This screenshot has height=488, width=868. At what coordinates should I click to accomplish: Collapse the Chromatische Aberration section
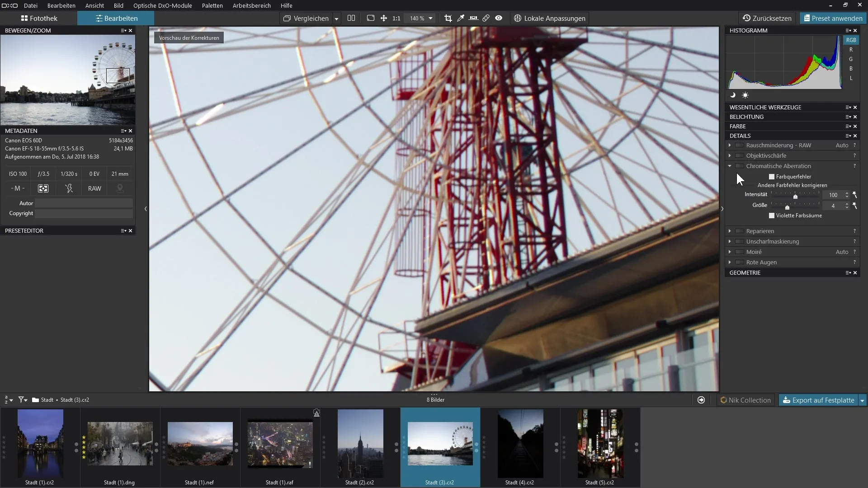click(x=730, y=166)
